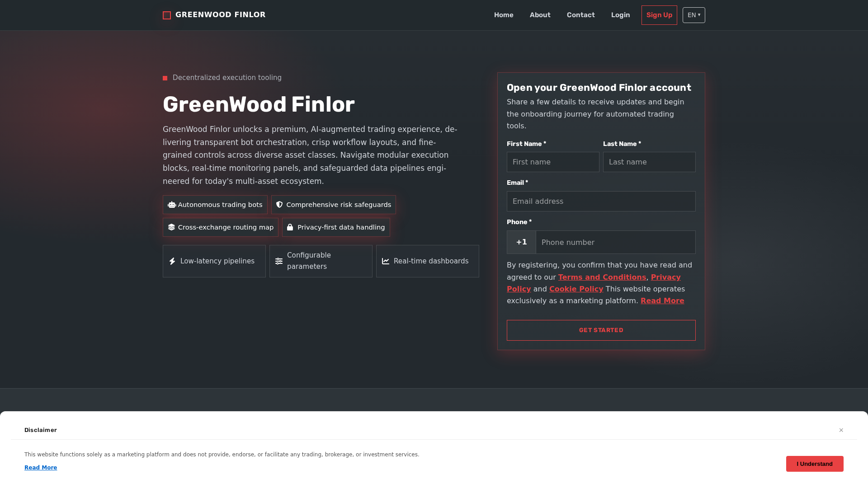
Task: Follow the Read More link in the form
Action: pos(662,301)
